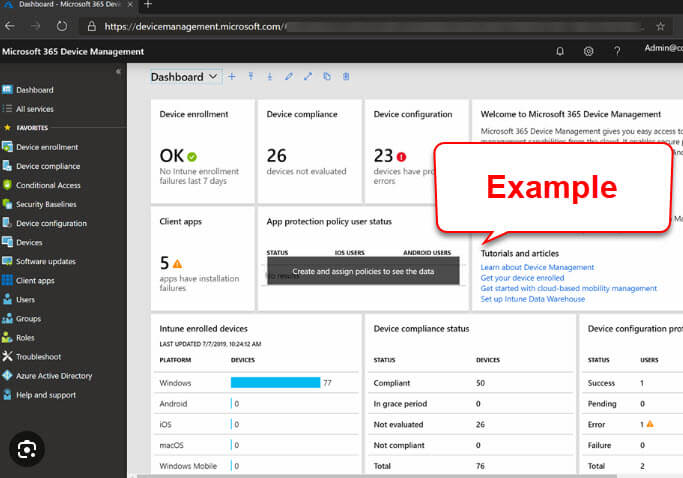Open Client apps grid icon in sidebar

pos(7,280)
